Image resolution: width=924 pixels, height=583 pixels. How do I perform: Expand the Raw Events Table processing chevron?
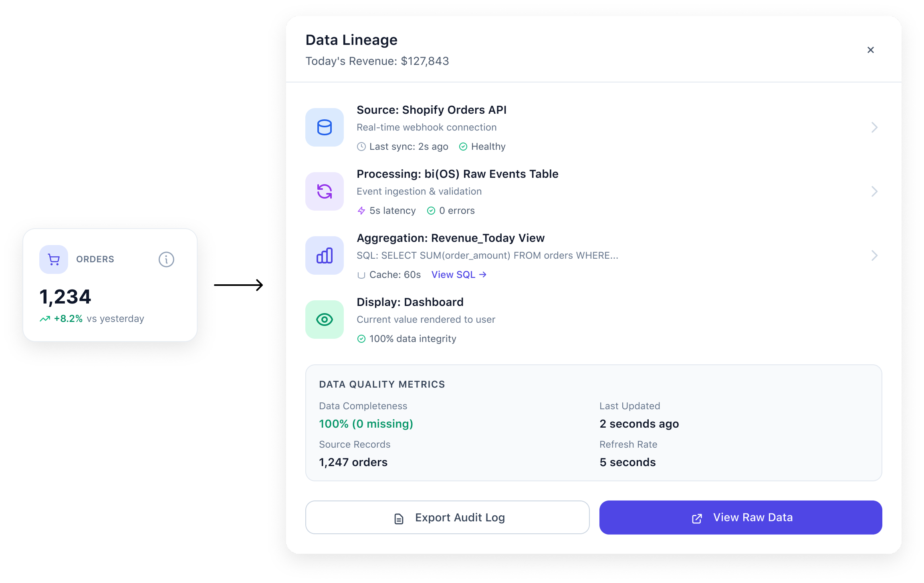(874, 191)
